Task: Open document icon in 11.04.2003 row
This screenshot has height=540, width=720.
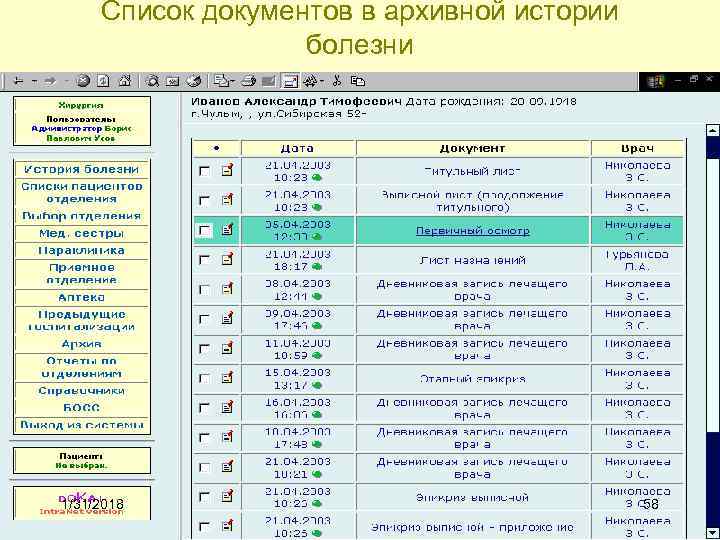Action: 227,348
